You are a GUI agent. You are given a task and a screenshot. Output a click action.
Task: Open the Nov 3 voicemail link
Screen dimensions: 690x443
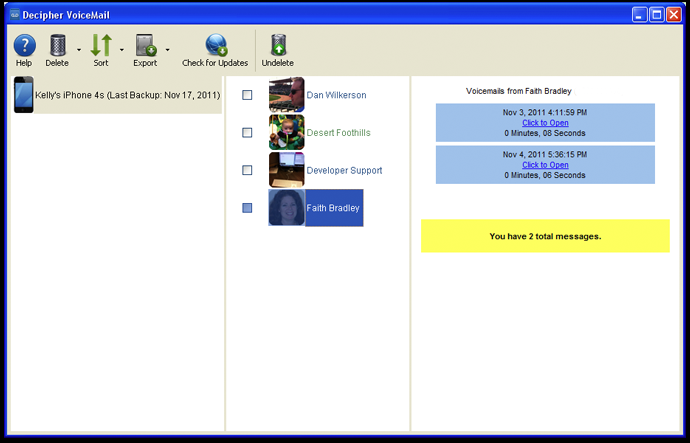(545, 123)
